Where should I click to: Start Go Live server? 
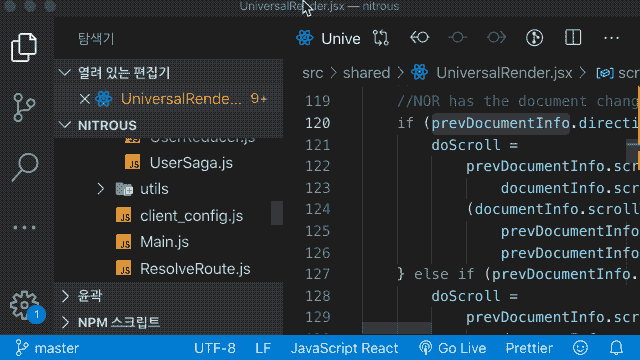453,348
